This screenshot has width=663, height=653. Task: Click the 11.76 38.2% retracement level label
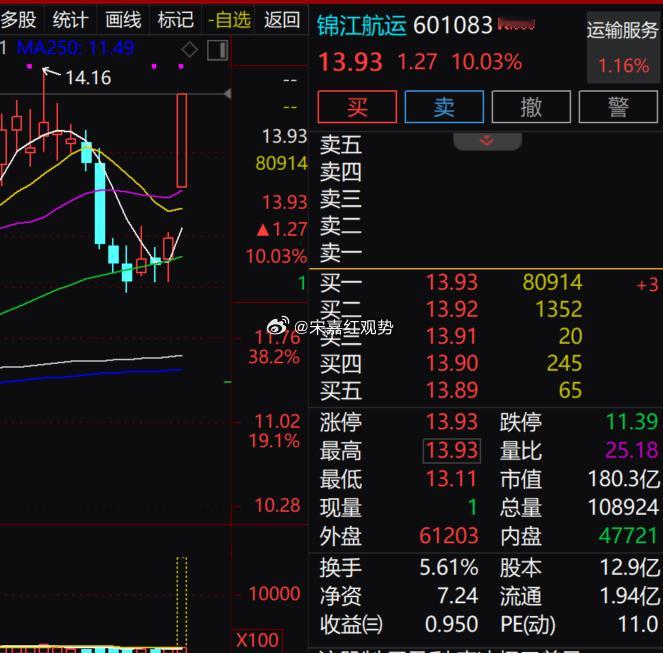(x=275, y=348)
